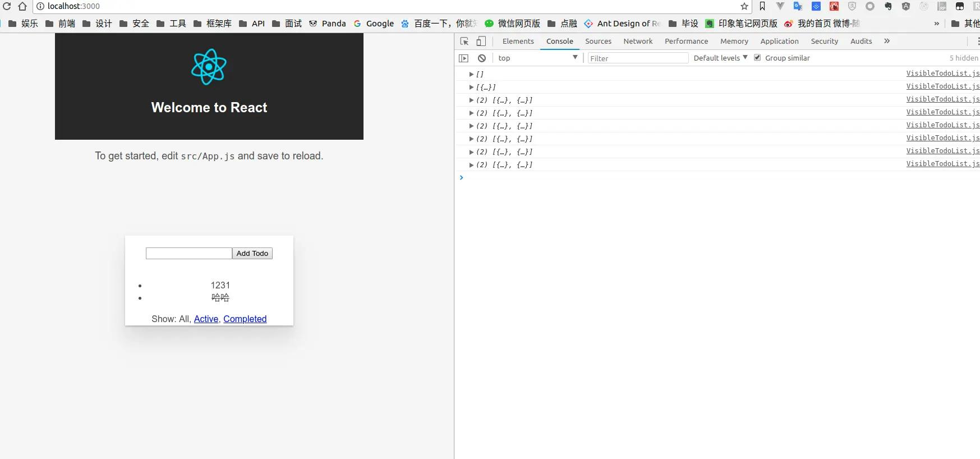Click the browser home icon

pyautogui.click(x=22, y=6)
